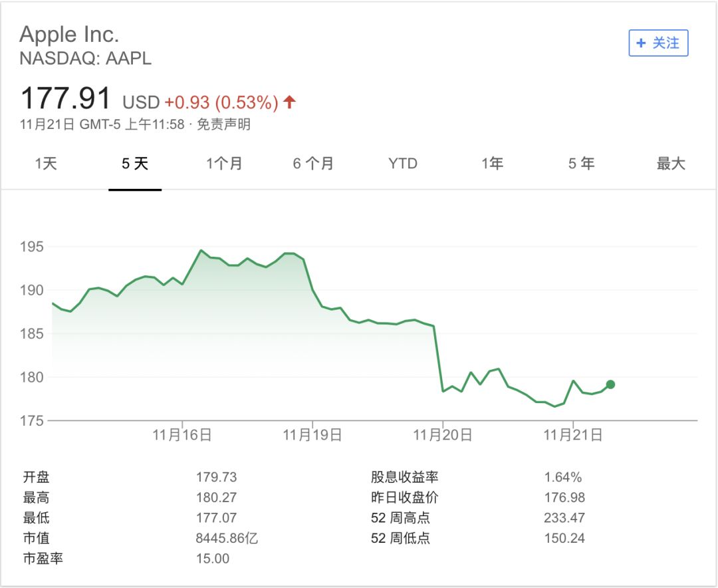Click the 177.91 current price value
The width and height of the screenshot is (718, 588).
point(66,98)
